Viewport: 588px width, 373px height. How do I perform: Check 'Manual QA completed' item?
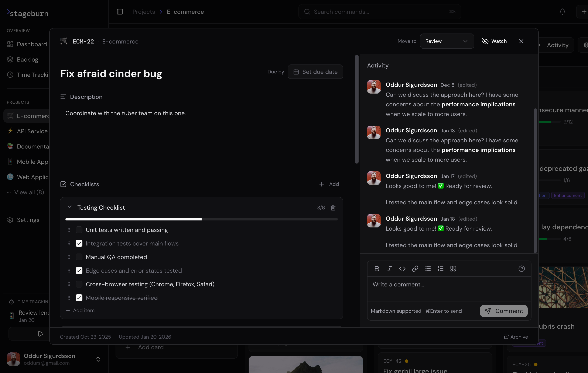(79, 257)
